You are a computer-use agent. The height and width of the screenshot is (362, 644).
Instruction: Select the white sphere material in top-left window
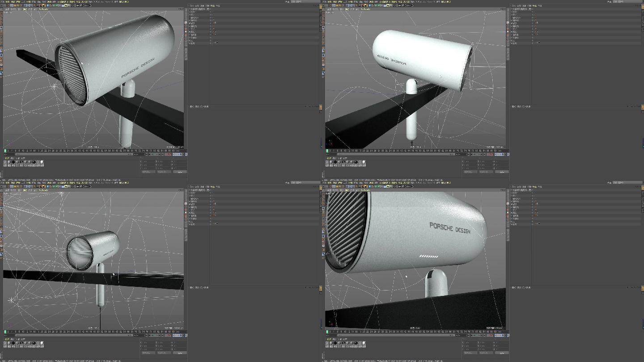coord(42,162)
